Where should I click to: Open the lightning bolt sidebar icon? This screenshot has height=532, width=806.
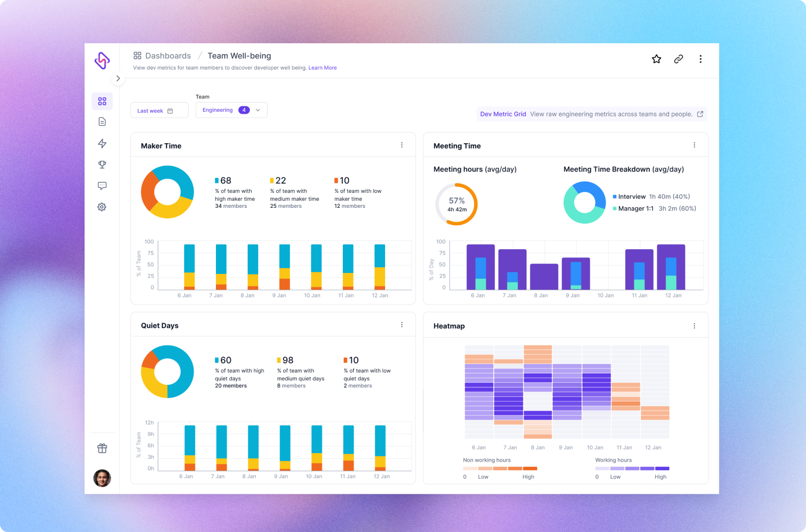pyautogui.click(x=102, y=144)
